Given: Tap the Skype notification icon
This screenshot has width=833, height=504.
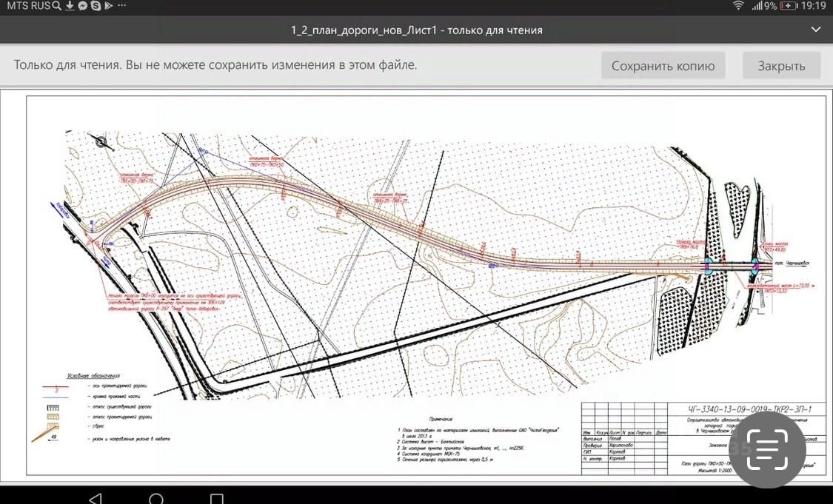Looking at the screenshot, I should pos(96,6).
